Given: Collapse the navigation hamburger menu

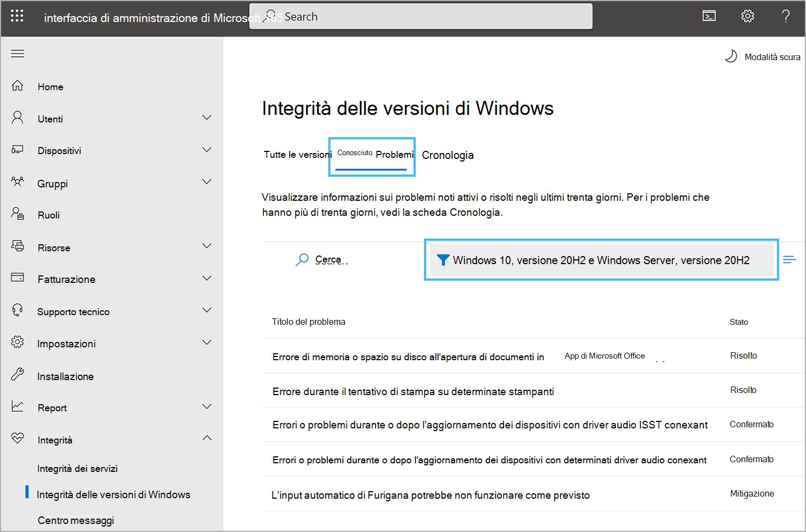Looking at the screenshot, I should pyautogui.click(x=18, y=54).
